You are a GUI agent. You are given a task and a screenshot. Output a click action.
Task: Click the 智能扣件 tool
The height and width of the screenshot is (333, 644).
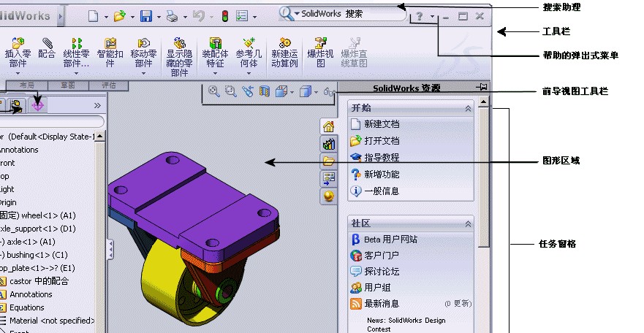[x=110, y=53]
